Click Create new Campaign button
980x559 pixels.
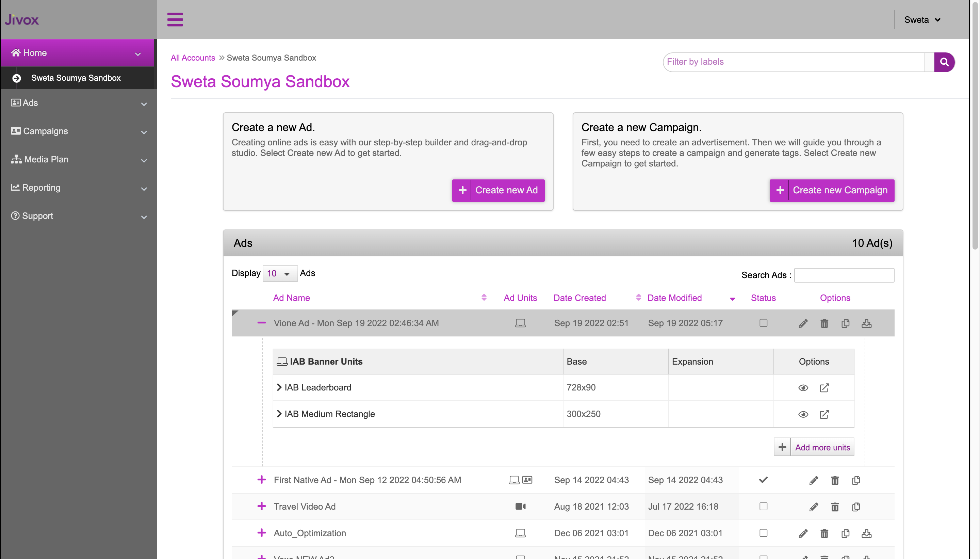832,190
